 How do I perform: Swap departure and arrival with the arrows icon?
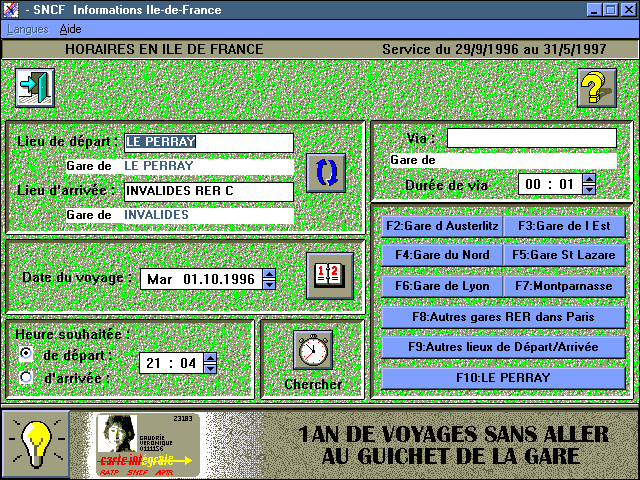coord(326,173)
